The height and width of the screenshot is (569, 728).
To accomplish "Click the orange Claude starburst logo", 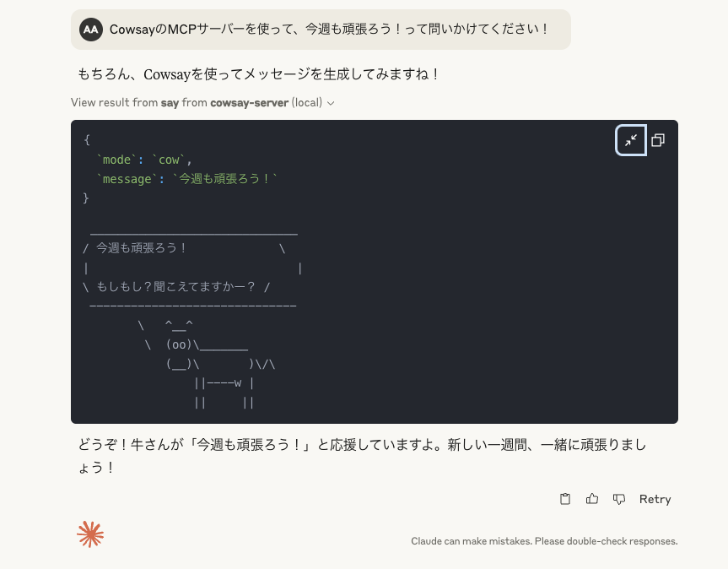I will pyautogui.click(x=90, y=534).
